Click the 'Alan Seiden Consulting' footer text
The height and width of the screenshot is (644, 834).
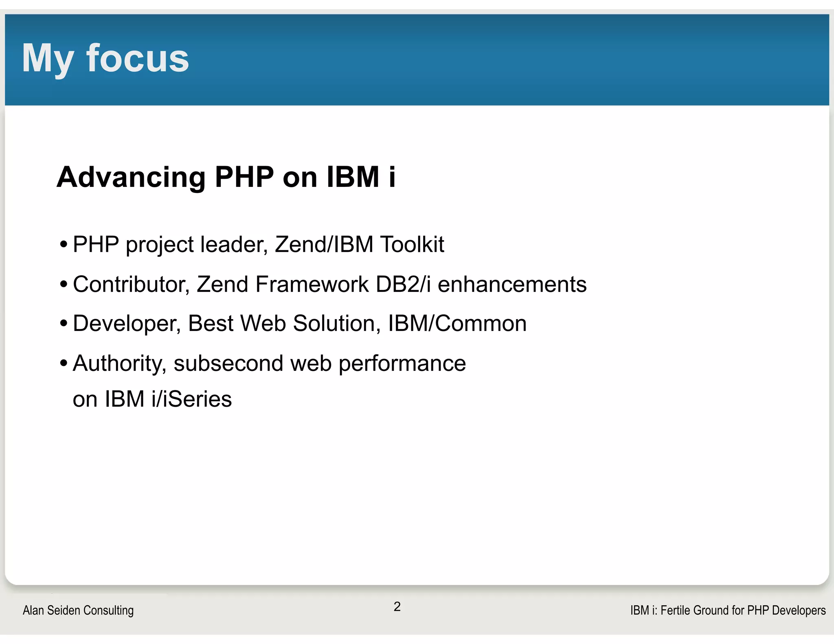[78, 610]
